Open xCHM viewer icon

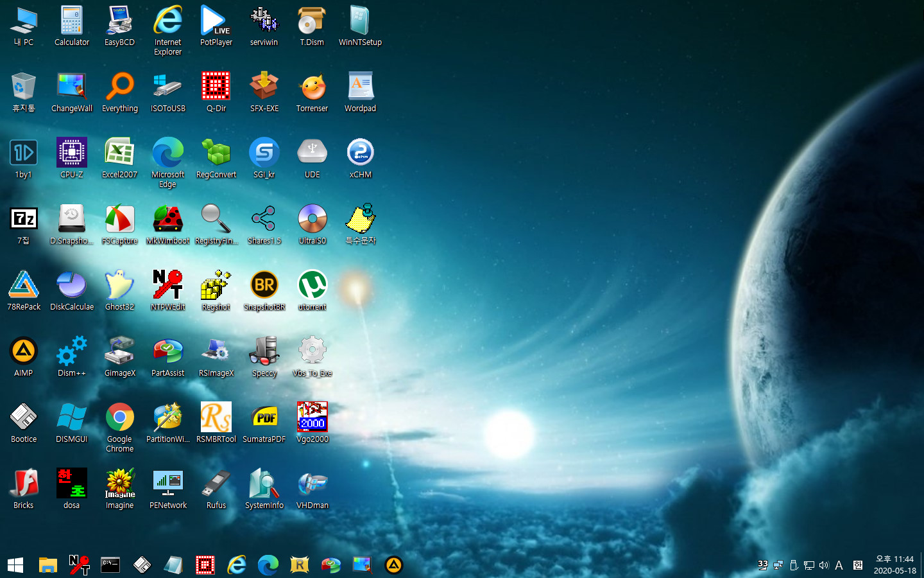tap(361, 159)
